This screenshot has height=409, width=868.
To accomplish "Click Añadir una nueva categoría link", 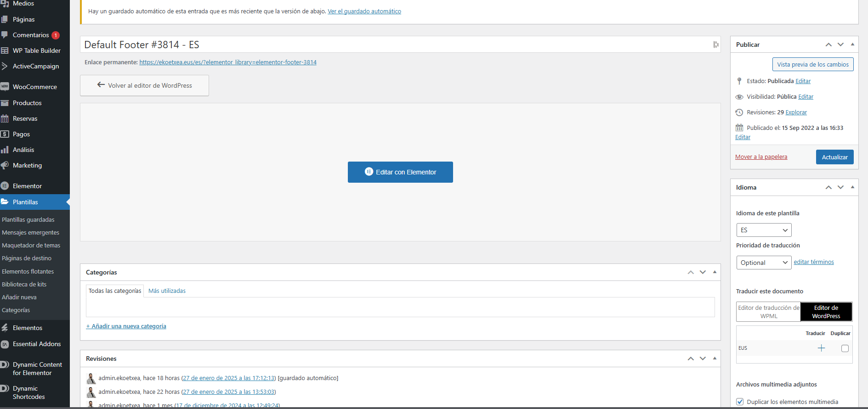I will coord(126,326).
